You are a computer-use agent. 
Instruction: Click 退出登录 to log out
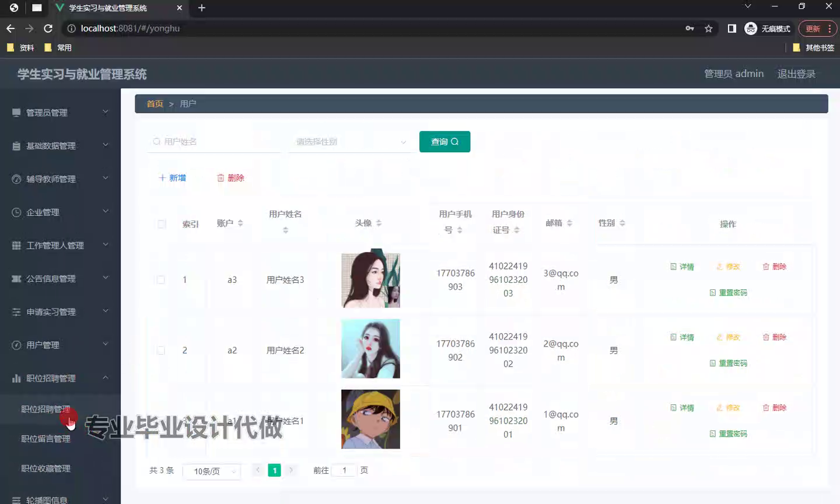pyautogui.click(x=796, y=74)
